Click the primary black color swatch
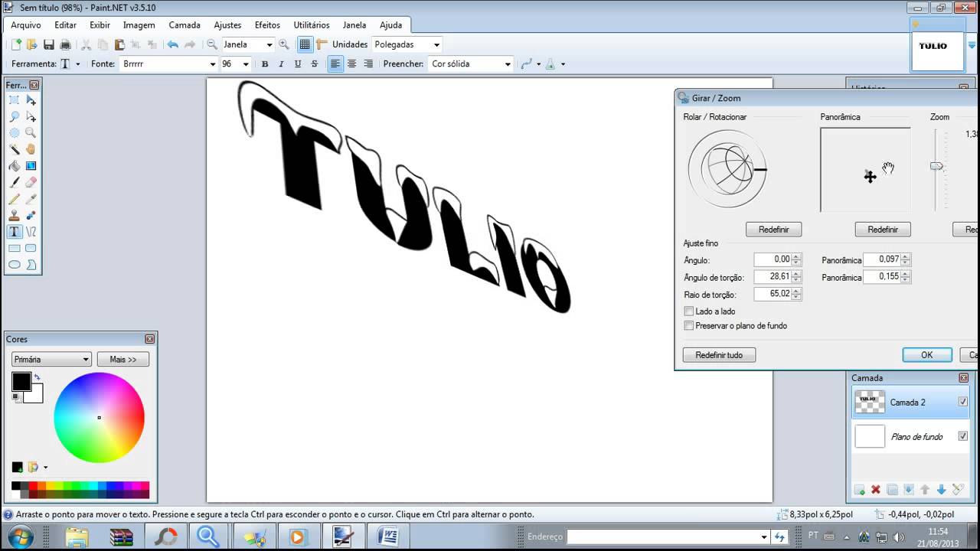980x551 pixels. [x=21, y=381]
